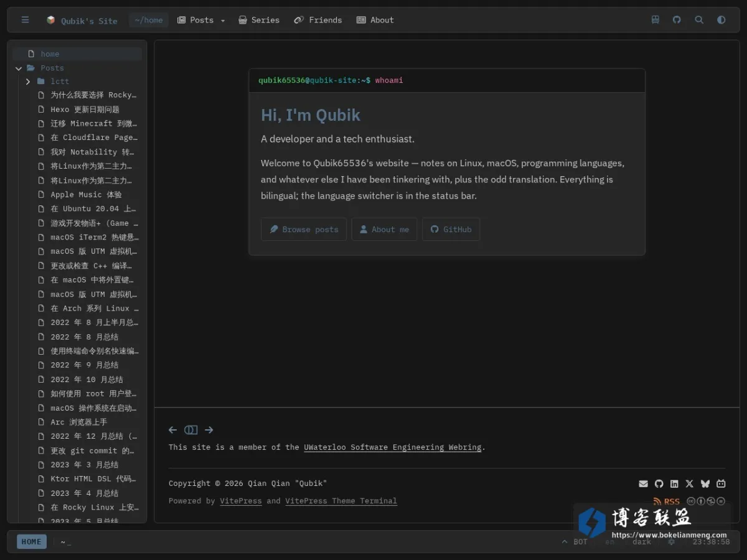The height and width of the screenshot is (560, 747).
Task: Click the HOME mode badge in status bar
Action: coord(31,542)
